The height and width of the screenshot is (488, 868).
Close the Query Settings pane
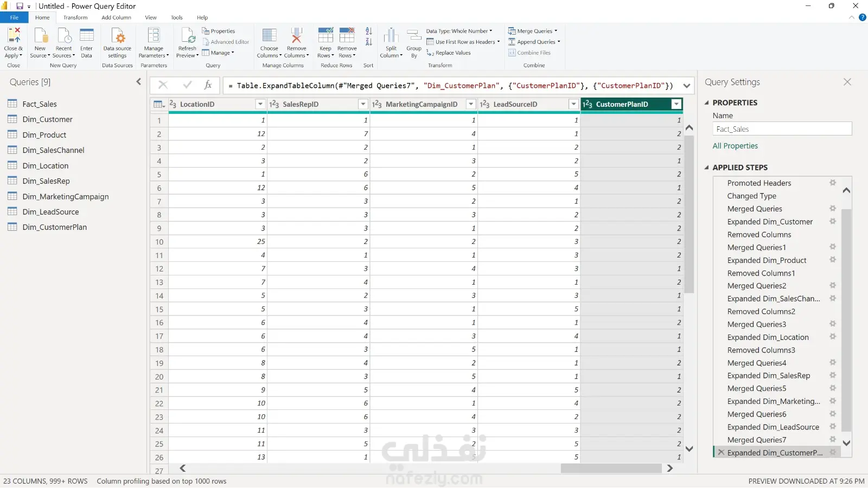(x=847, y=82)
